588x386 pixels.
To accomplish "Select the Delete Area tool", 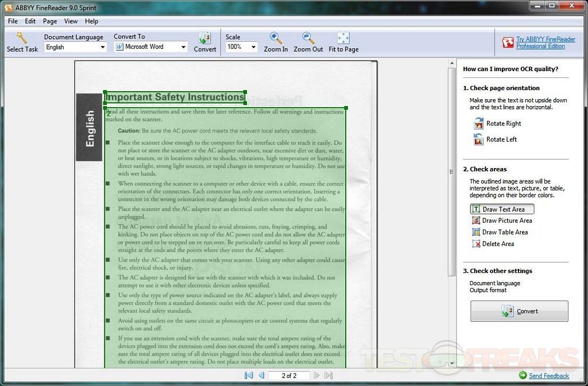I will pos(493,244).
